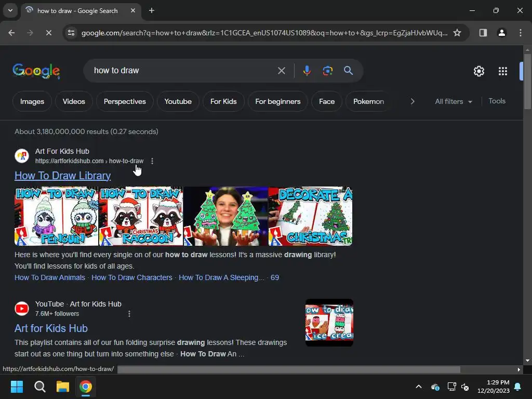
Task: Open the How To Draw Animals sitelink
Action: point(50,277)
